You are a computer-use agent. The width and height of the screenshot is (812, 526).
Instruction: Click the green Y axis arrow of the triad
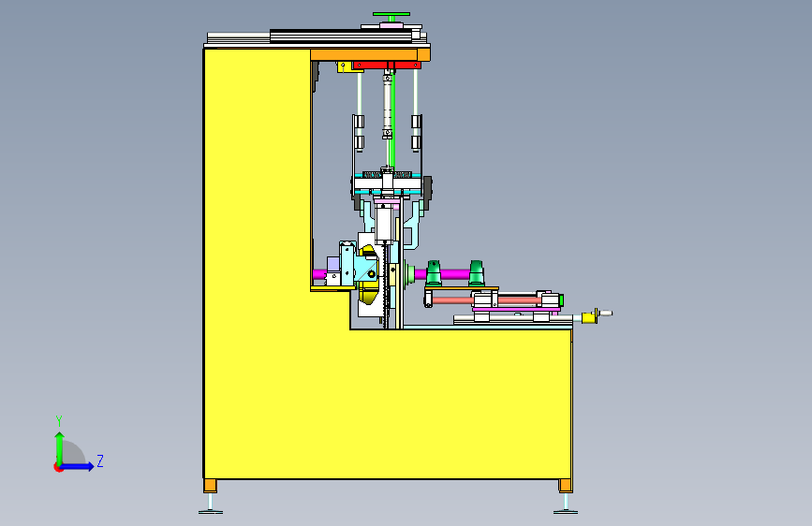[x=60, y=447]
